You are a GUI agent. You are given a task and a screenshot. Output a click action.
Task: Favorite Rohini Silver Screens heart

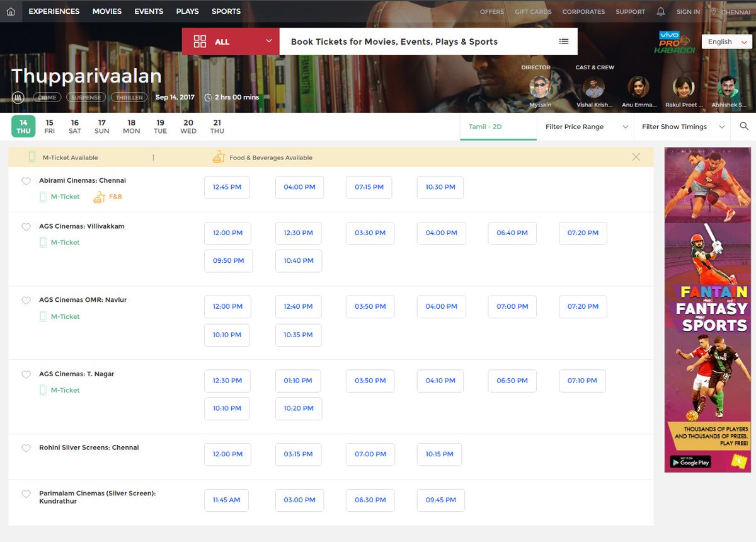26,448
